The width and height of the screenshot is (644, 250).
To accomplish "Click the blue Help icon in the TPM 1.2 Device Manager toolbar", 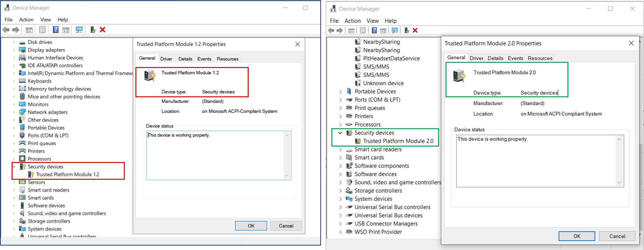I will coord(56,30).
